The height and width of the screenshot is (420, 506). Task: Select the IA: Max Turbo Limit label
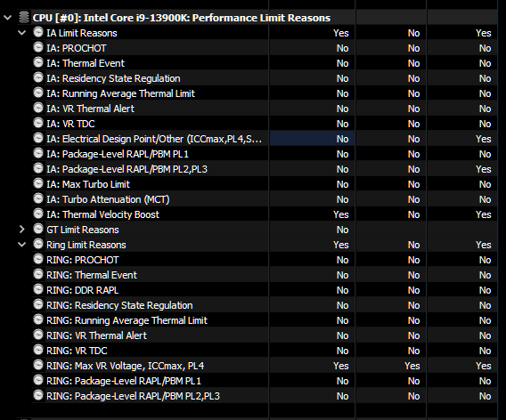pos(88,185)
